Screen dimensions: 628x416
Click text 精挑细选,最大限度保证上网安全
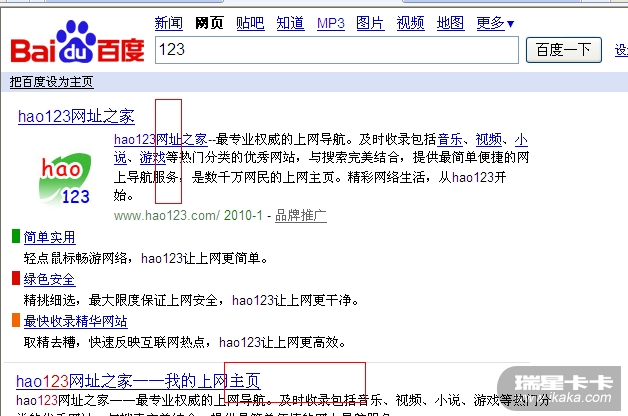121,300
